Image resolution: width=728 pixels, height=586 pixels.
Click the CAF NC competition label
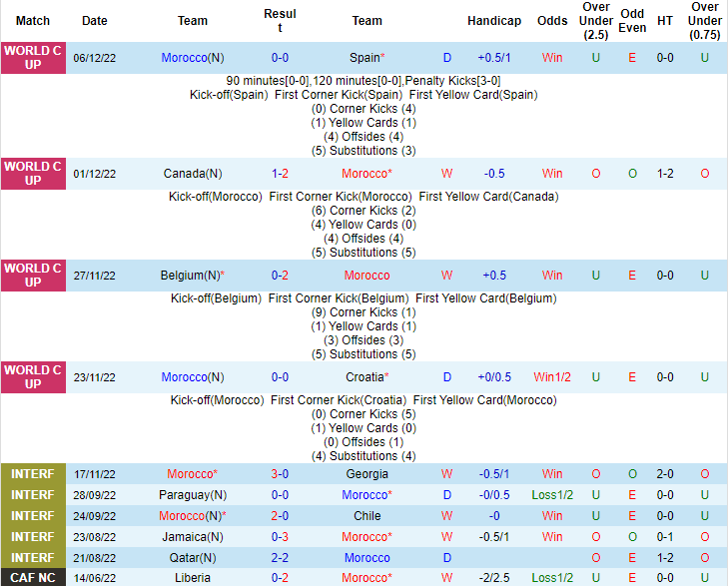[x=33, y=578]
